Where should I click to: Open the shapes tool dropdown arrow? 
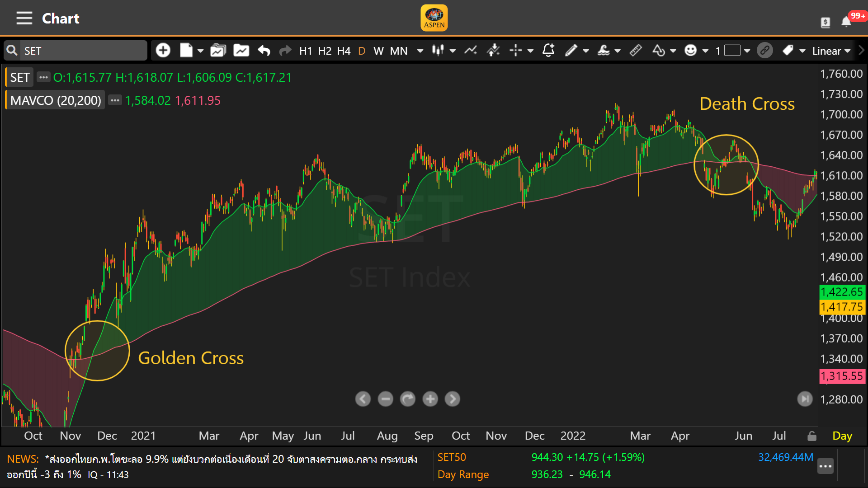click(x=673, y=51)
